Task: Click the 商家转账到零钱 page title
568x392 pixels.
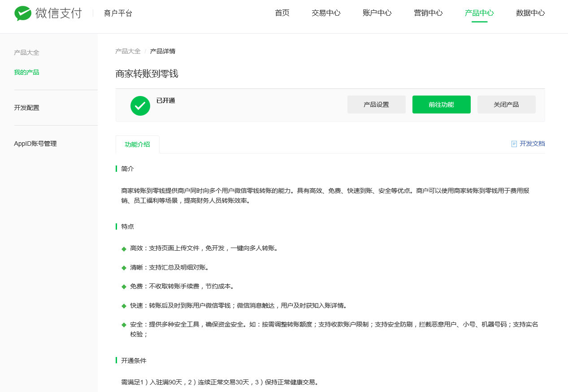Action: (147, 74)
